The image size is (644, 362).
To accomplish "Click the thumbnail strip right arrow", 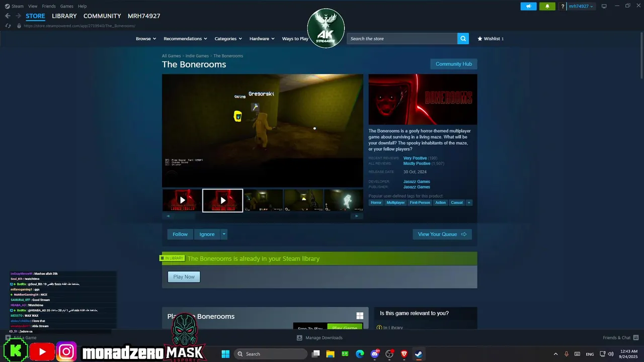I will (x=357, y=216).
